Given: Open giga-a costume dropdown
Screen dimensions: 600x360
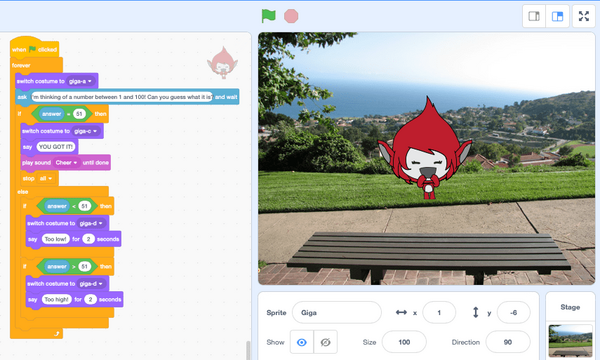Looking at the screenshot, I should tap(80, 81).
